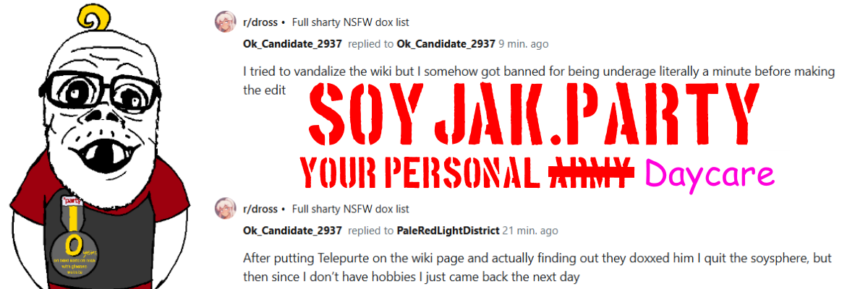Click the comment about vandalizing the wiki
Image resolution: width=868 pixels, height=289 pixels.
point(538,81)
